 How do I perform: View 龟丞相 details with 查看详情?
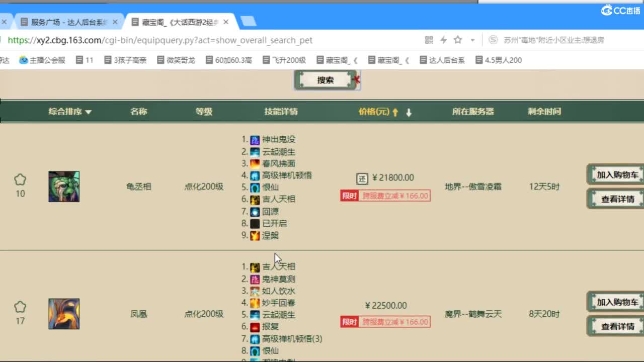pyautogui.click(x=616, y=199)
